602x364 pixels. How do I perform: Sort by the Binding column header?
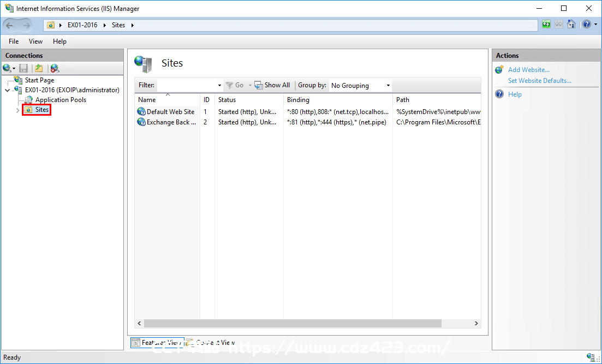tap(338, 99)
